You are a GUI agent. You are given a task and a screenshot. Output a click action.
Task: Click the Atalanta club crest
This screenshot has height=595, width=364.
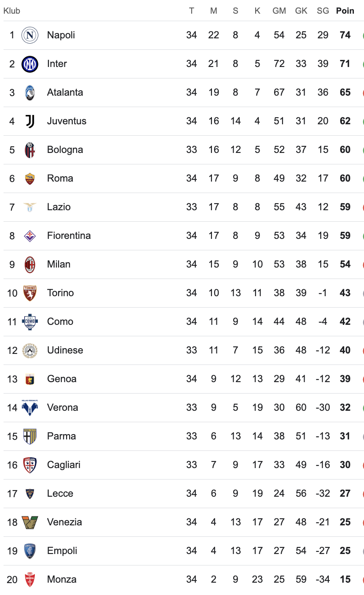point(30,93)
